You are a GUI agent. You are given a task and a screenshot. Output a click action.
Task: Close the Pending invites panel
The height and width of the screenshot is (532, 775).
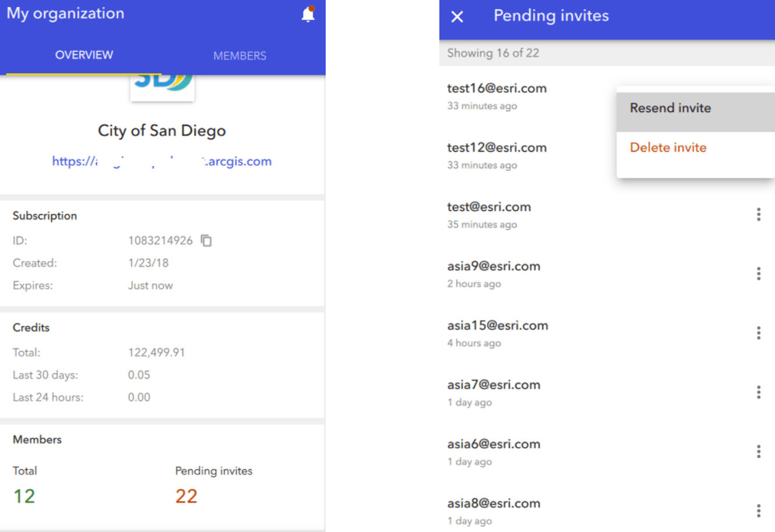point(457,17)
